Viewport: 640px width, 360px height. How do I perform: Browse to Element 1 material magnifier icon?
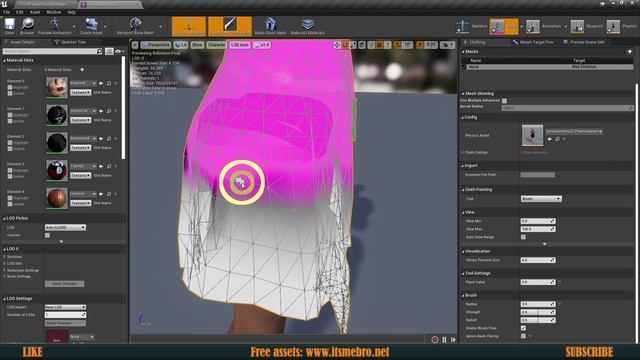(109, 111)
